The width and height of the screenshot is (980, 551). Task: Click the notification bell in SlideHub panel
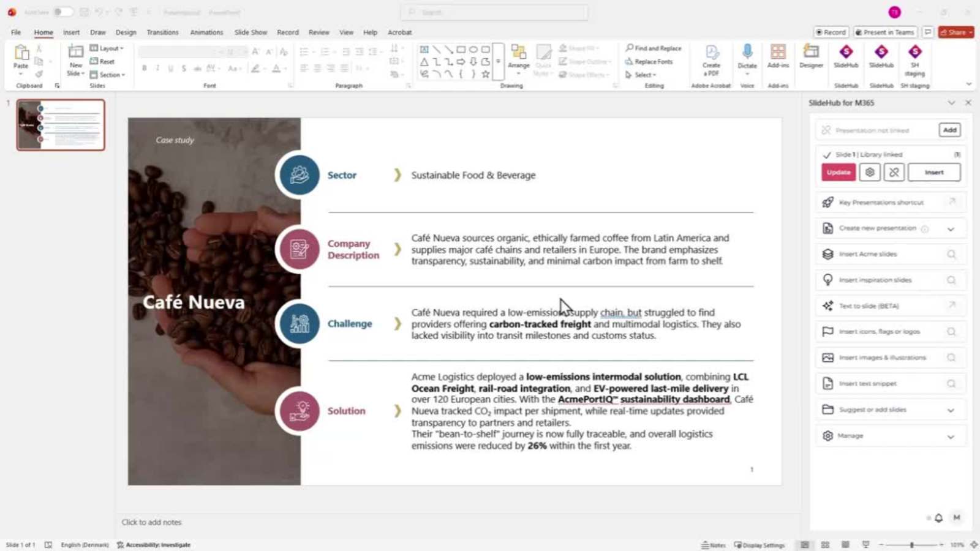pyautogui.click(x=938, y=518)
